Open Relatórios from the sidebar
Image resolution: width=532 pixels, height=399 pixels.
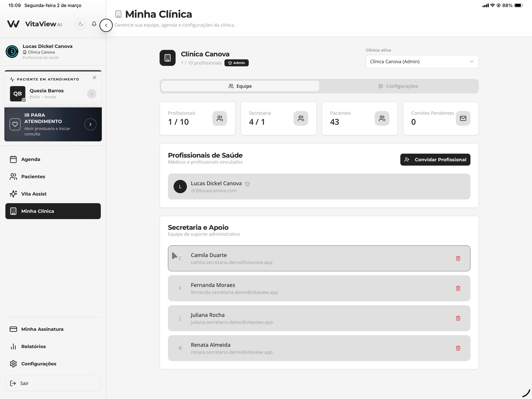[53, 347]
